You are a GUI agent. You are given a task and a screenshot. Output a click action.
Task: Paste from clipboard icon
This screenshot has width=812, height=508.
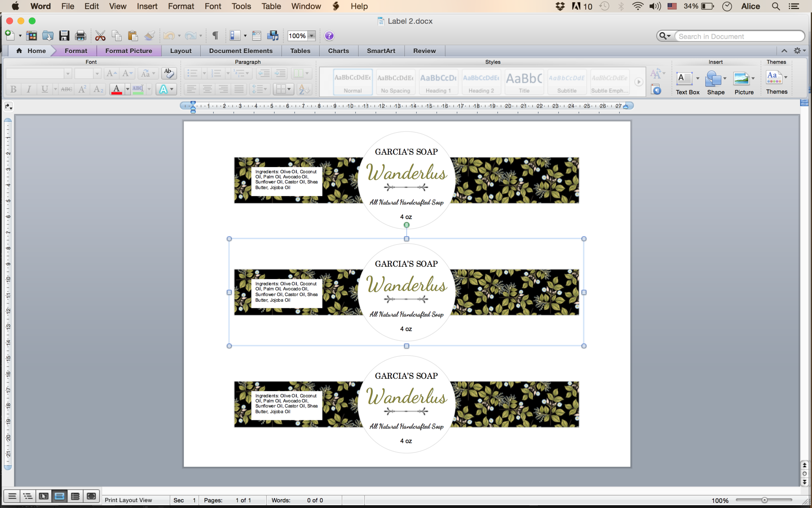coord(133,36)
